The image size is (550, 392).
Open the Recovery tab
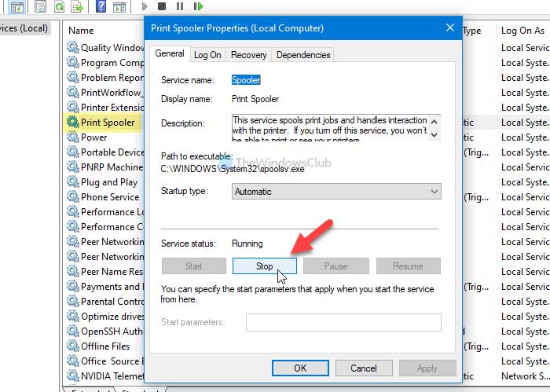(x=249, y=55)
